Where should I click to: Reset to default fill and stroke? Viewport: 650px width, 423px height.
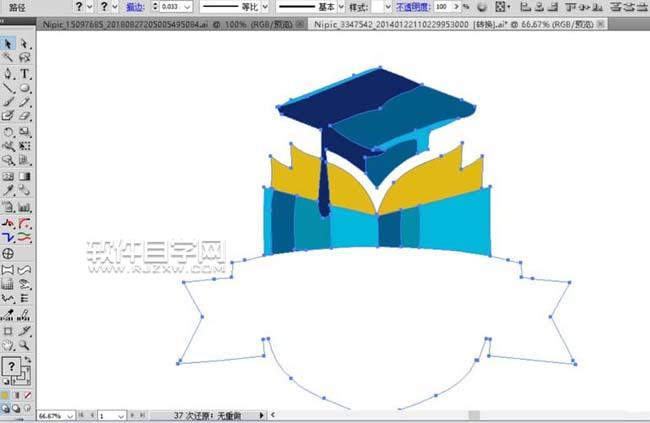tap(6, 381)
